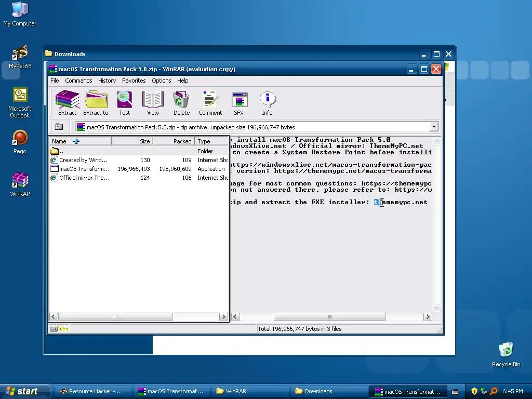Image resolution: width=532 pixels, height=399 pixels.
Task: Open the Comment toolbar tool
Action: tap(210, 103)
